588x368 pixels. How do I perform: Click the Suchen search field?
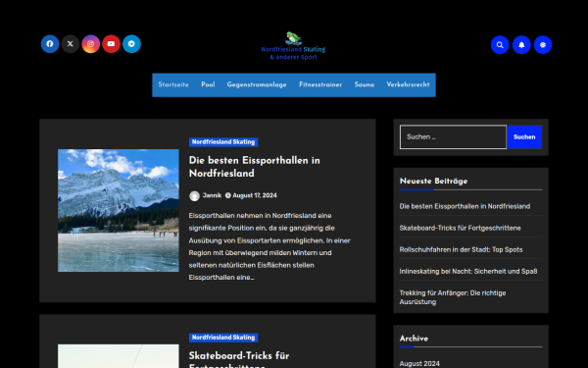pyautogui.click(x=453, y=137)
